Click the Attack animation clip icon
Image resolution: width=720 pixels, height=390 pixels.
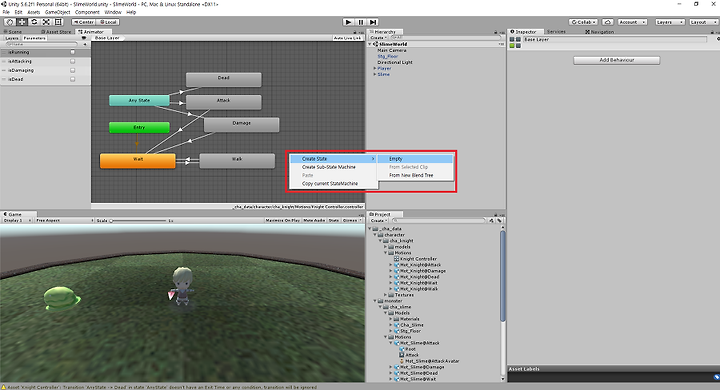[402, 355]
